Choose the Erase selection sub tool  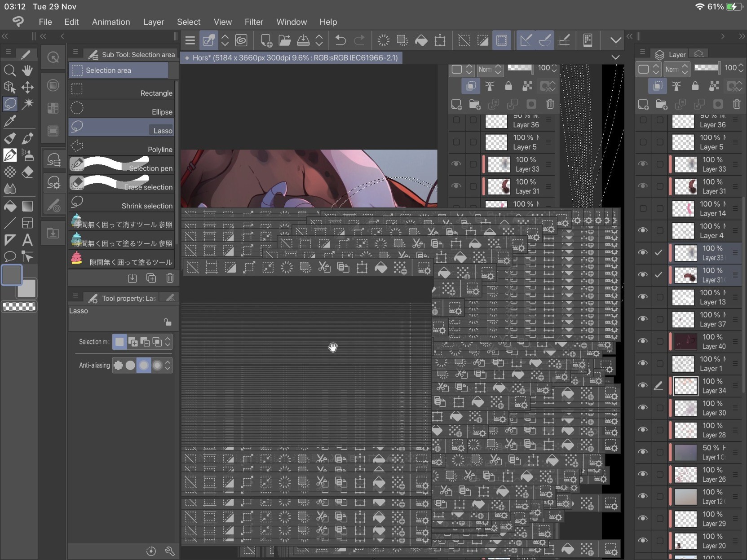(x=121, y=184)
